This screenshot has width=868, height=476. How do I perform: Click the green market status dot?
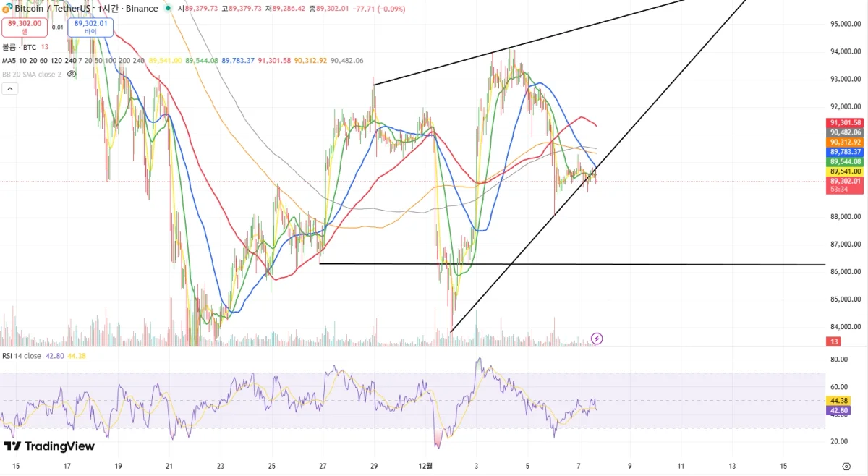169,9
